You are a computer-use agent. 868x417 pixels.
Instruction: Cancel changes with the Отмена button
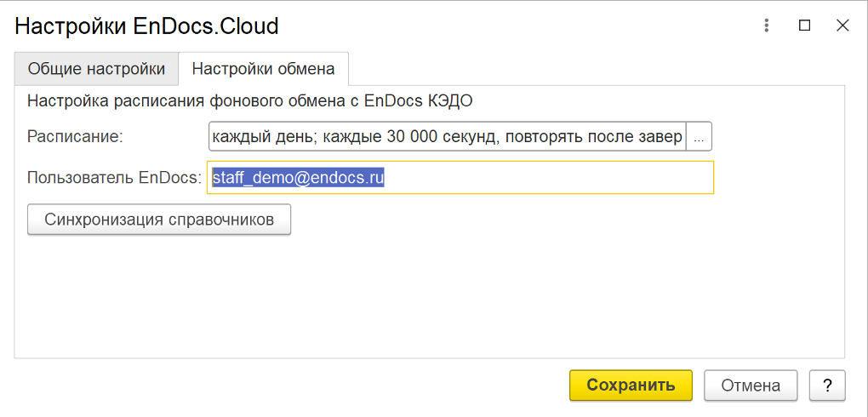click(x=751, y=386)
